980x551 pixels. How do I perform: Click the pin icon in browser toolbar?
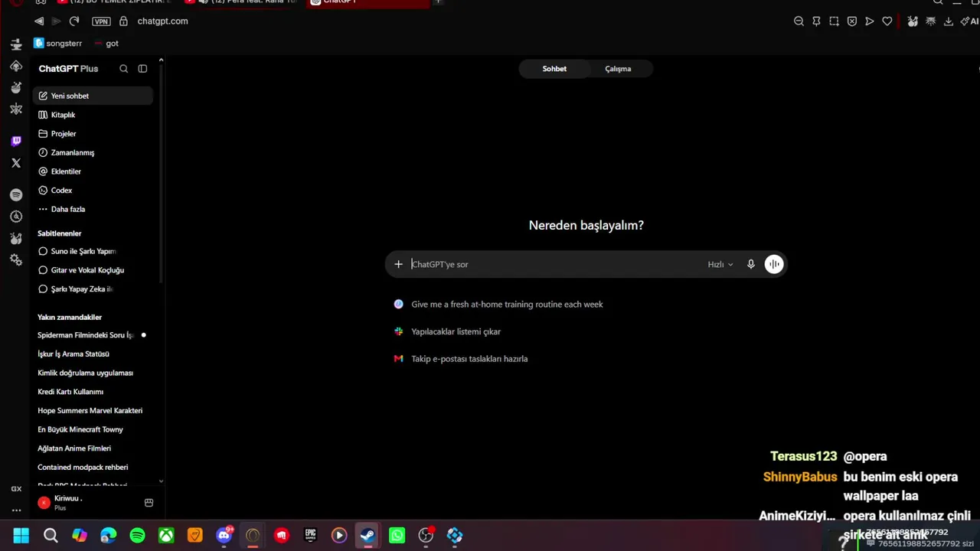(x=816, y=21)
